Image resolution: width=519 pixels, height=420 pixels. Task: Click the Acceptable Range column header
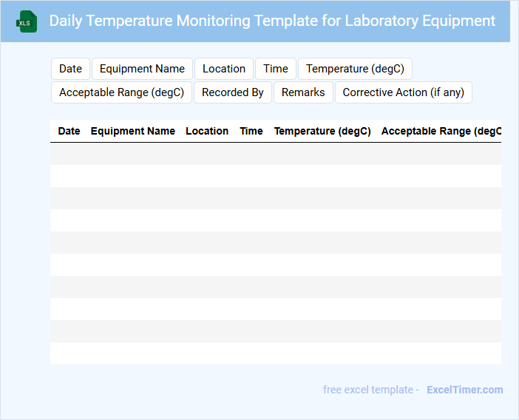pyautogui.click(x=441, y=131)
